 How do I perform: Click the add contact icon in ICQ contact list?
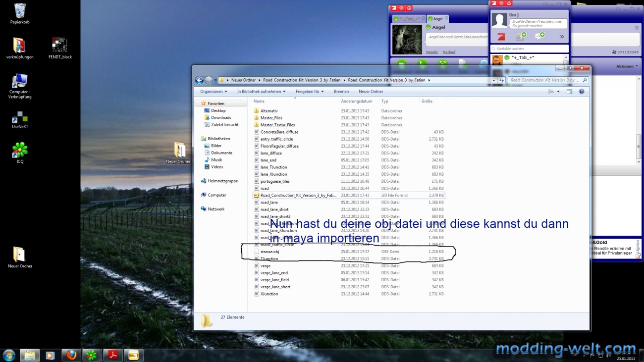click(521, 36)
